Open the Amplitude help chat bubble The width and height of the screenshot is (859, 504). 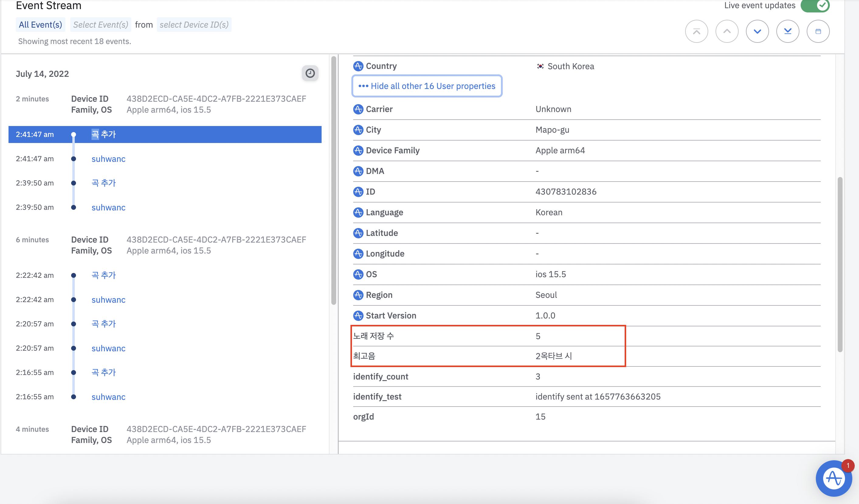tap(833, 478)
